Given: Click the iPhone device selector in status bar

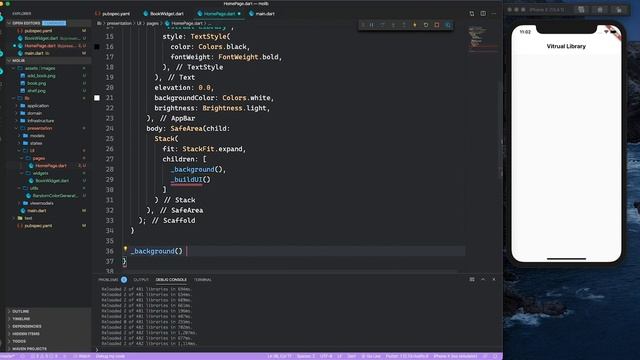Looking at the screenshot, I should [455, 356].
